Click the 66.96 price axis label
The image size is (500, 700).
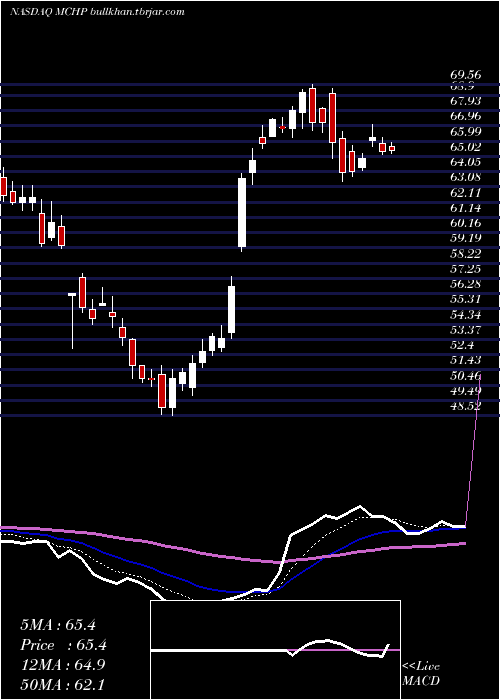coord(466,117)
